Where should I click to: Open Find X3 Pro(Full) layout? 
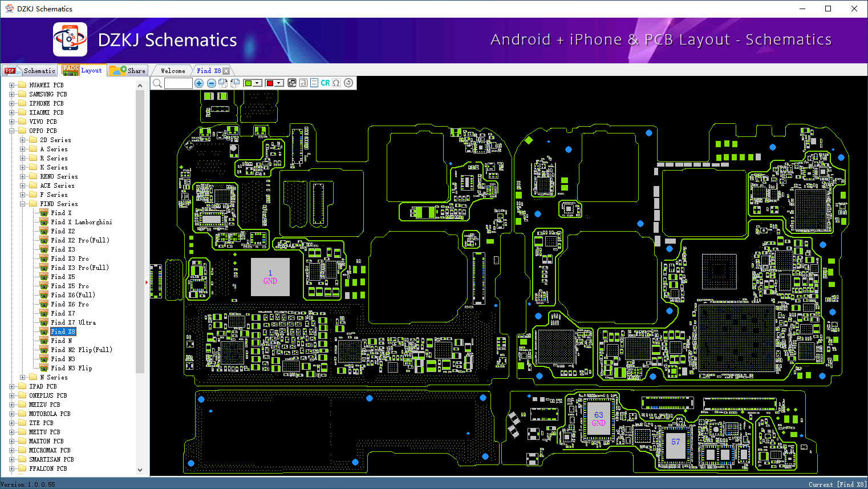(80, 268)
